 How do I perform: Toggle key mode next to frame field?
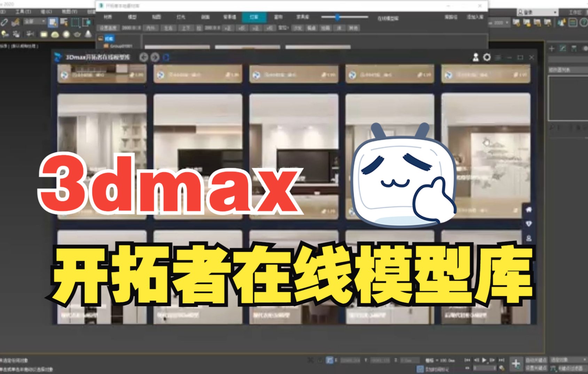[x=468, y=368]
